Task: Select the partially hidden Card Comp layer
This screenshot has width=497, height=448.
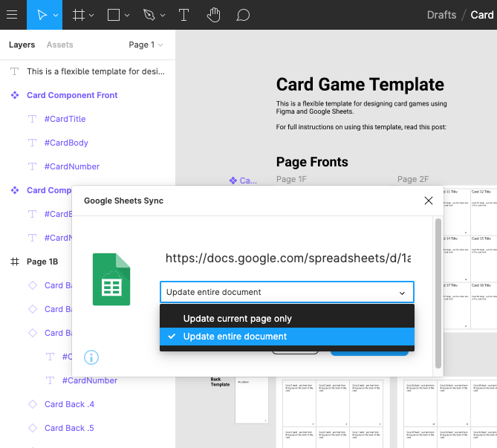Action: point(49,190)
